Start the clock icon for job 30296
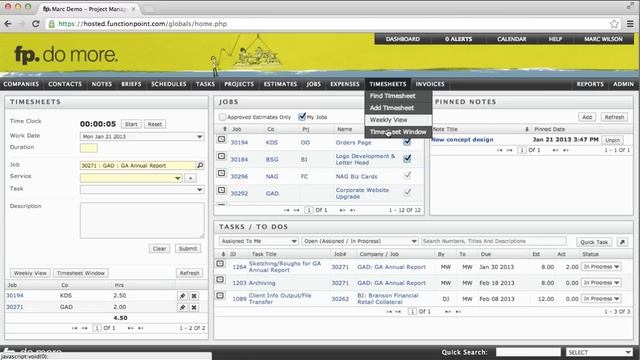640x360 pixels. click(222, 173)
